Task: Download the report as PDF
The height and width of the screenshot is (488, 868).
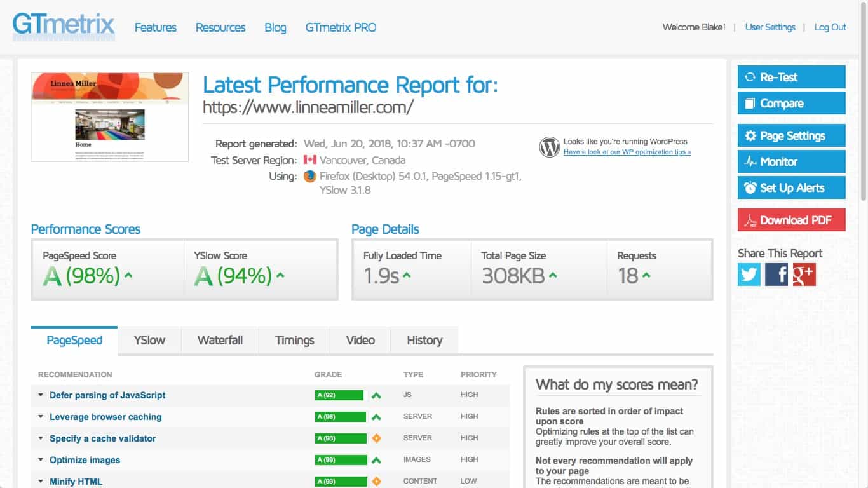Action: 792,220
